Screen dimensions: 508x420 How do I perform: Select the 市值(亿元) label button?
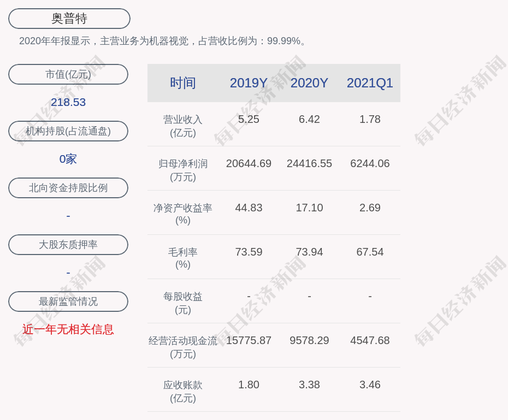coord(68,74)
